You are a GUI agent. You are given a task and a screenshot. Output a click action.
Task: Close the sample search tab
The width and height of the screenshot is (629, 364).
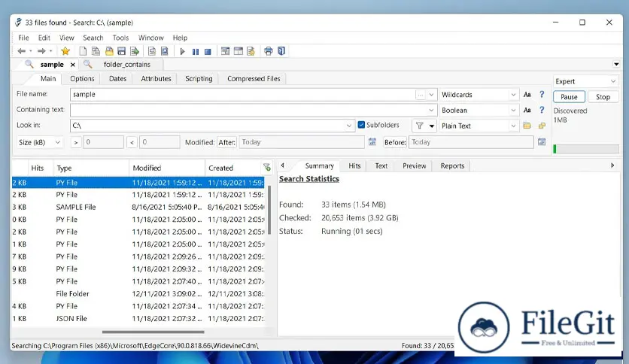pos(73,65)
